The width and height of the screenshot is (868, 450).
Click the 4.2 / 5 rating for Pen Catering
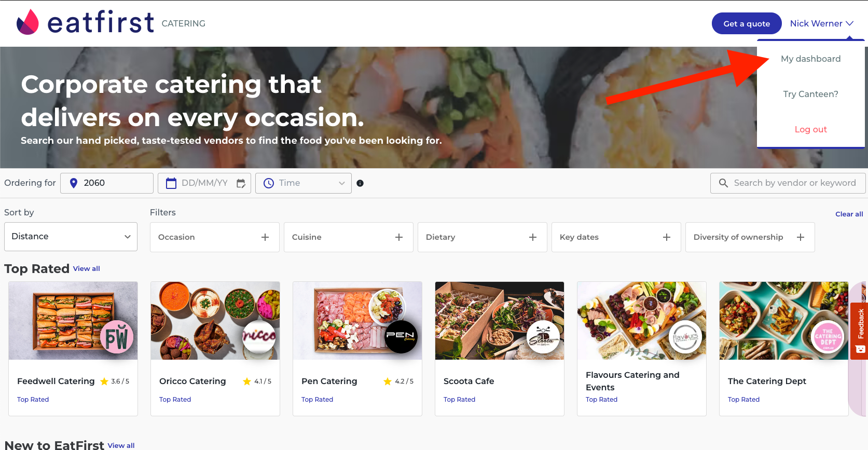point(404,381)
